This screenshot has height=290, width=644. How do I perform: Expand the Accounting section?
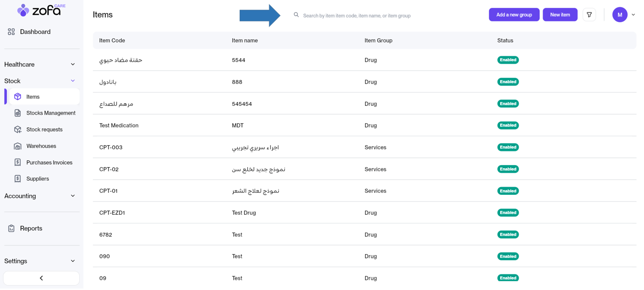(x=41, y=196)
